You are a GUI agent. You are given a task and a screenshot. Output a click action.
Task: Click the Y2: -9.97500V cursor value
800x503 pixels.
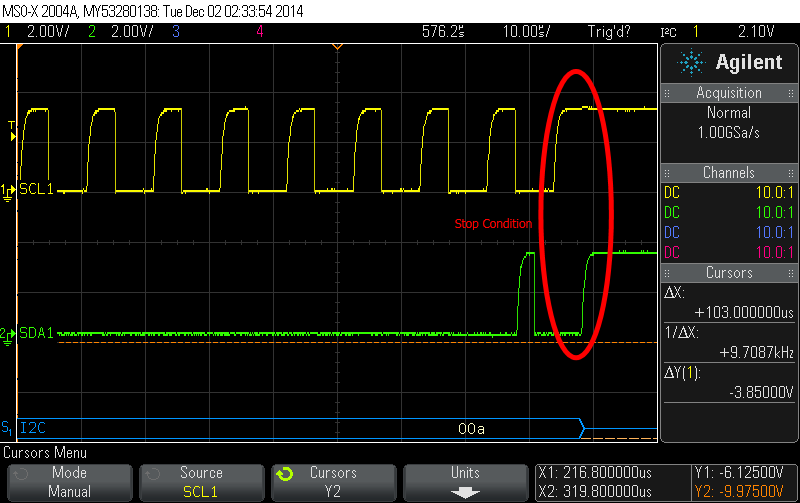click(x=739, y=492)
